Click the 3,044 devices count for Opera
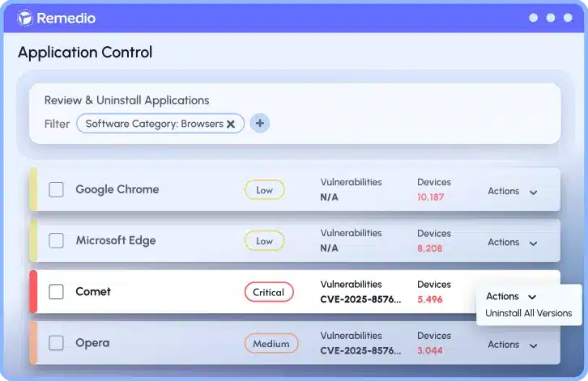 (x=429, y=350)
